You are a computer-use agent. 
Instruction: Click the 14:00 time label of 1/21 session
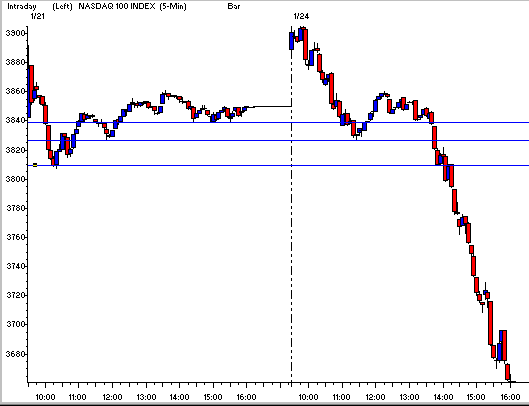coord(179,397)
